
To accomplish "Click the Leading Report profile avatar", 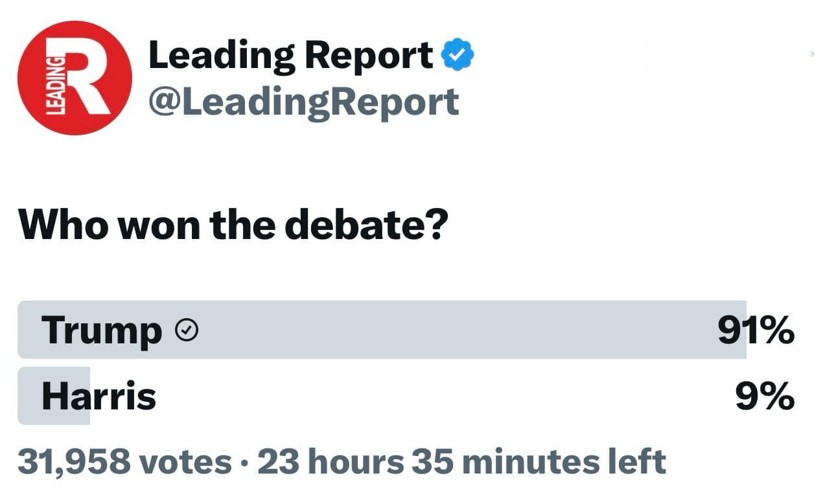I will (x=75, y=78).
